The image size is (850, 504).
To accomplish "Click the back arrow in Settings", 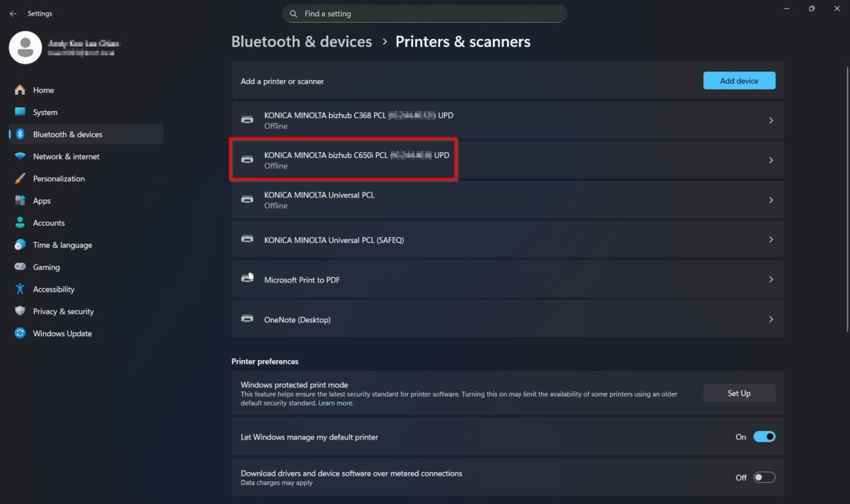I will (x=13, y=13).
